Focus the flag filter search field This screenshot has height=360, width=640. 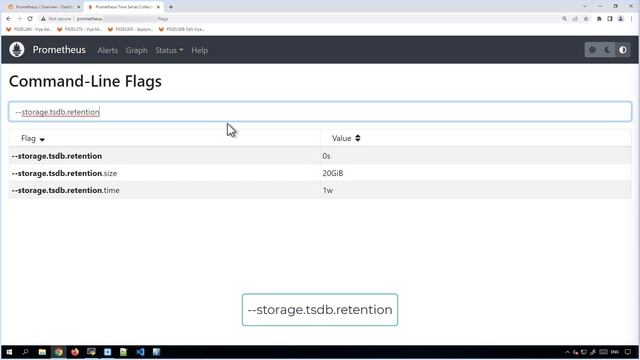[320, 111]
